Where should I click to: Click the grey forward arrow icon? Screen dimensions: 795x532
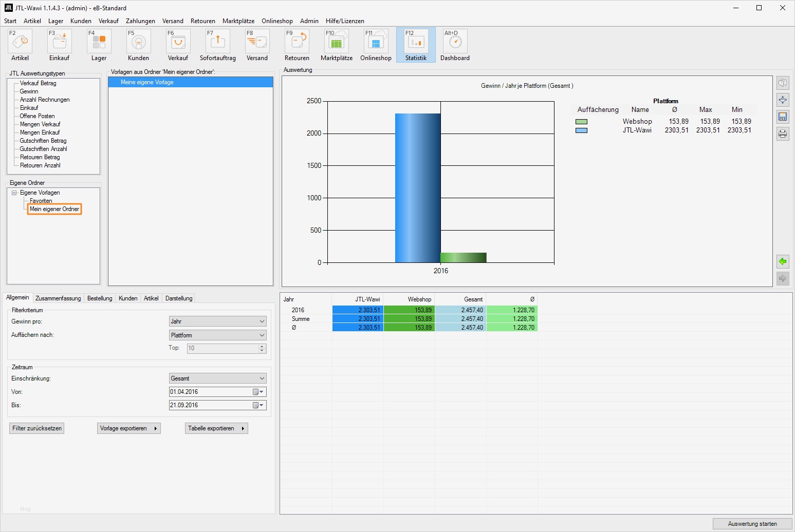pos(783,278)
